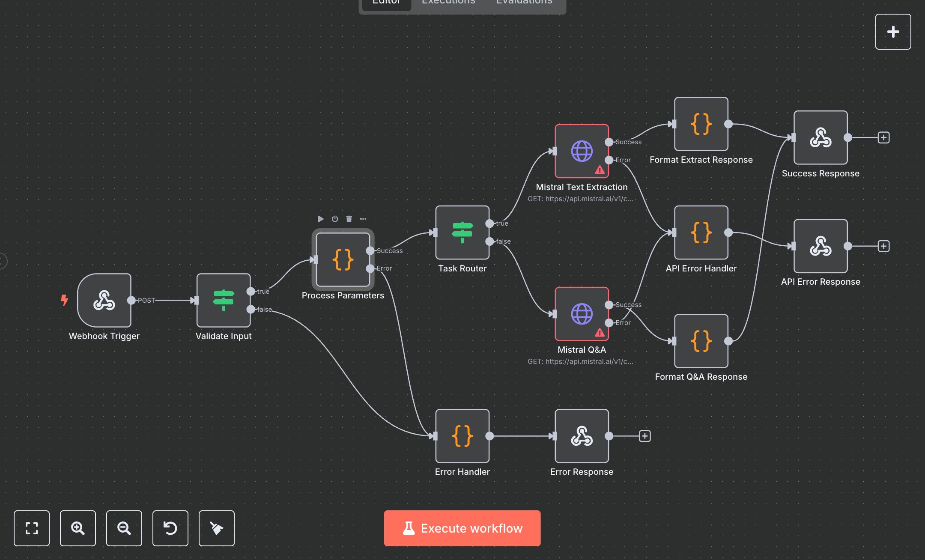Delete Process Parameters using the trash icon
This screenshot has width=925, height=560.
[349, 219]
